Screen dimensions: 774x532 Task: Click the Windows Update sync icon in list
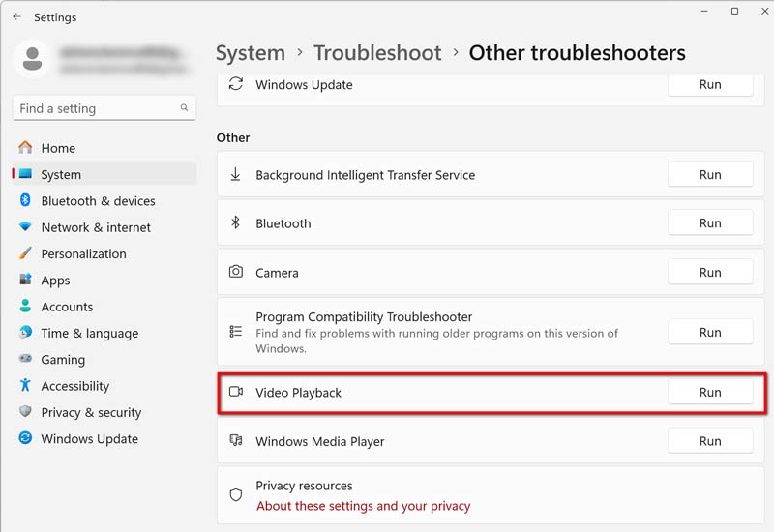pyautogui.click(x=236, y=84)
